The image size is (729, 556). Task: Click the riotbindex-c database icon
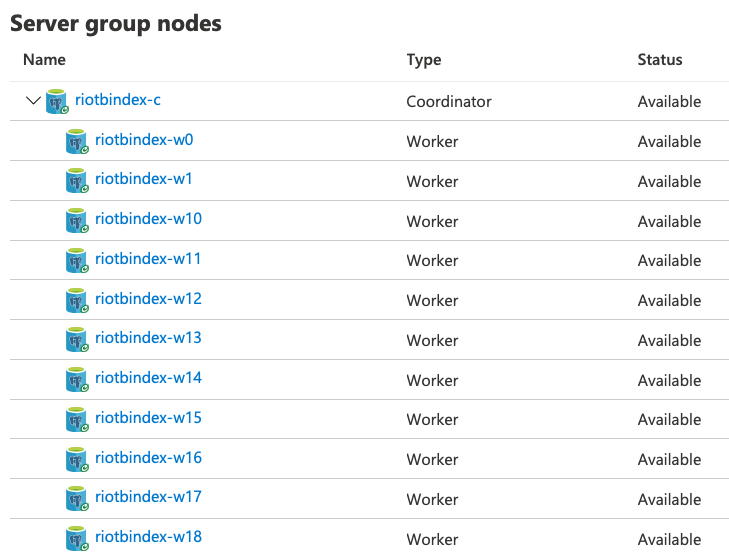(x=57, y=101)
